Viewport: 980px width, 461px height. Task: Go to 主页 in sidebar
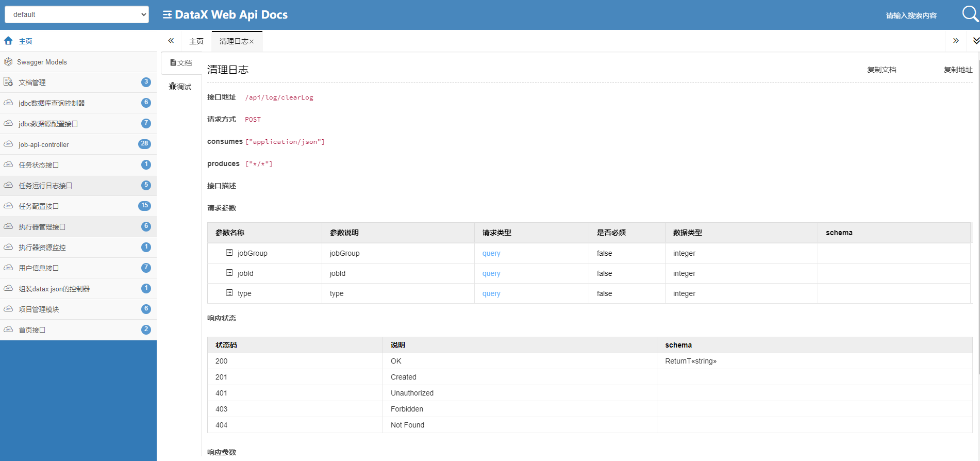point(78,41)
